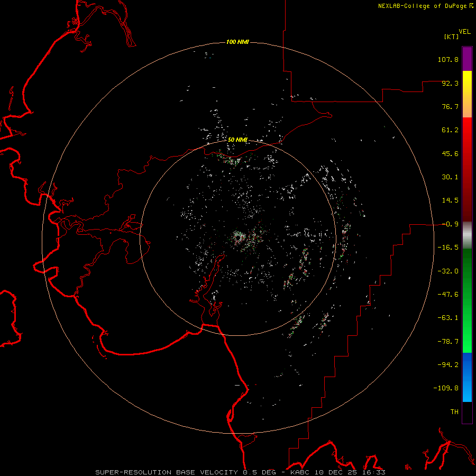Click the -94.2 legend value
Viewport: 476px width, 476px height.
click(x=448, y=365)
